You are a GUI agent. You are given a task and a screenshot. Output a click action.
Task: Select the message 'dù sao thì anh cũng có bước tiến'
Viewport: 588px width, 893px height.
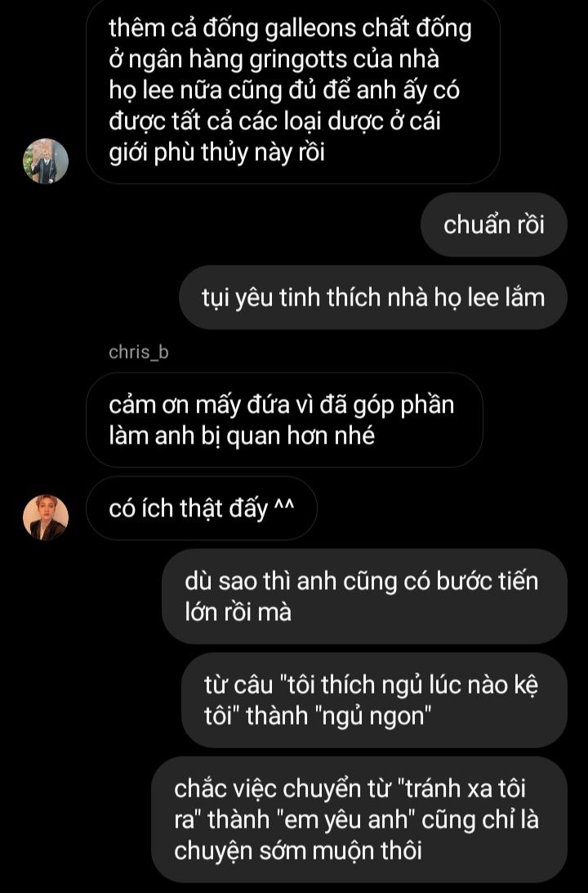click(x=364, y=596)
